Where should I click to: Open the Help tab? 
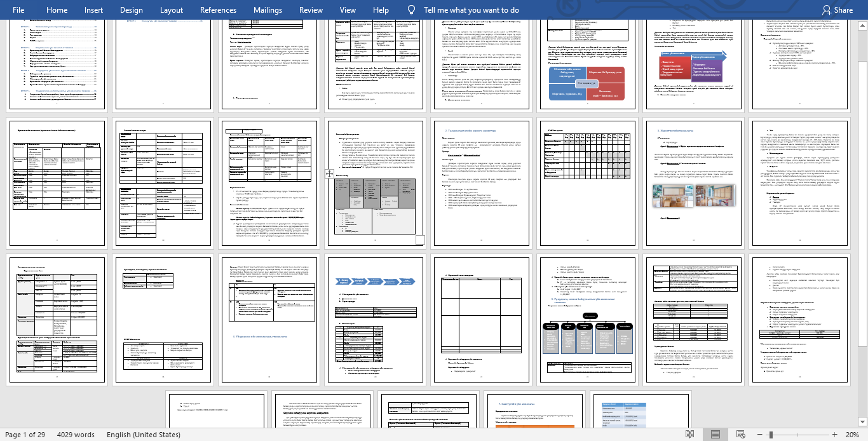pos(381,10)
